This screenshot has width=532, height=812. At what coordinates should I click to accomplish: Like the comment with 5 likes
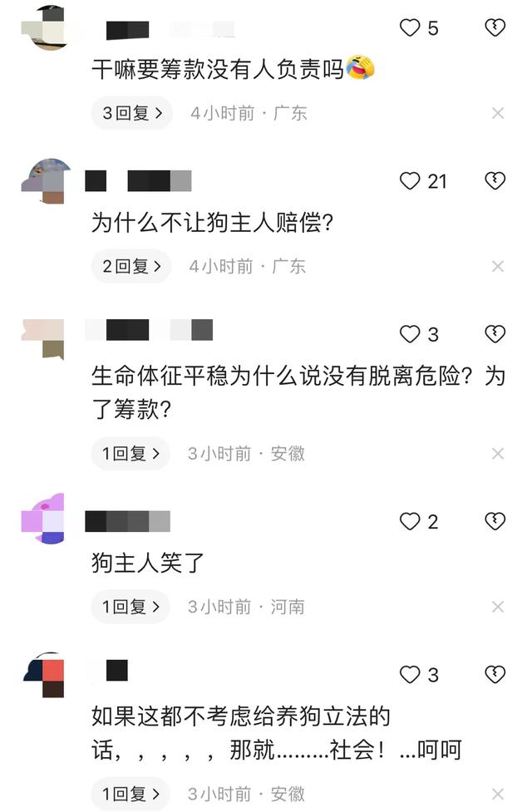coord(410,27)
